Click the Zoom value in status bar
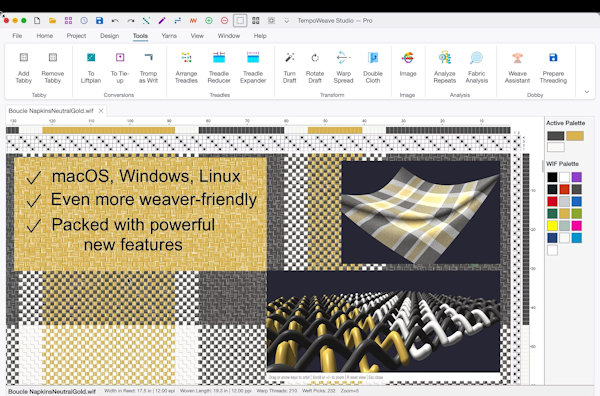Screen dimensions: 600x396 (x=350, y=391)
